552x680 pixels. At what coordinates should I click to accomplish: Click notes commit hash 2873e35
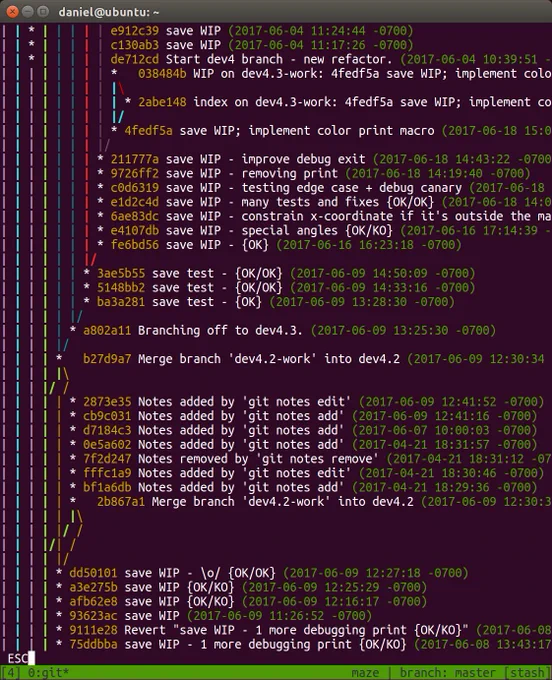[107, 402]
